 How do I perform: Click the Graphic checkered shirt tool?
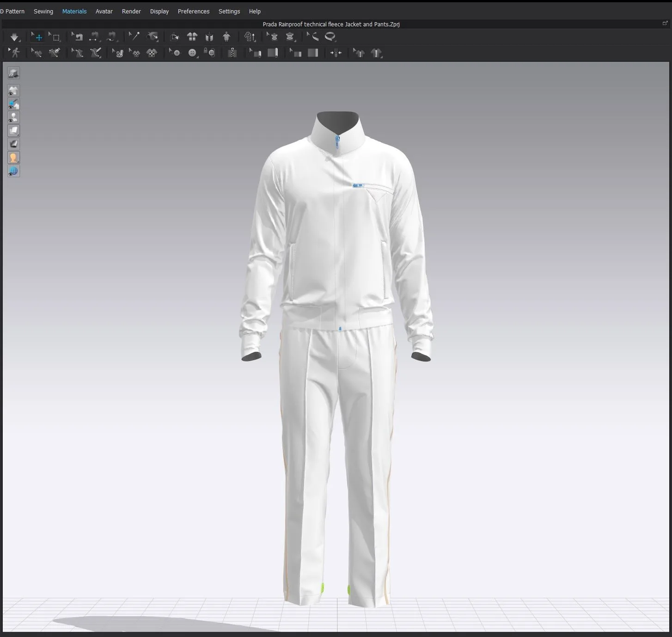point(152,53)
